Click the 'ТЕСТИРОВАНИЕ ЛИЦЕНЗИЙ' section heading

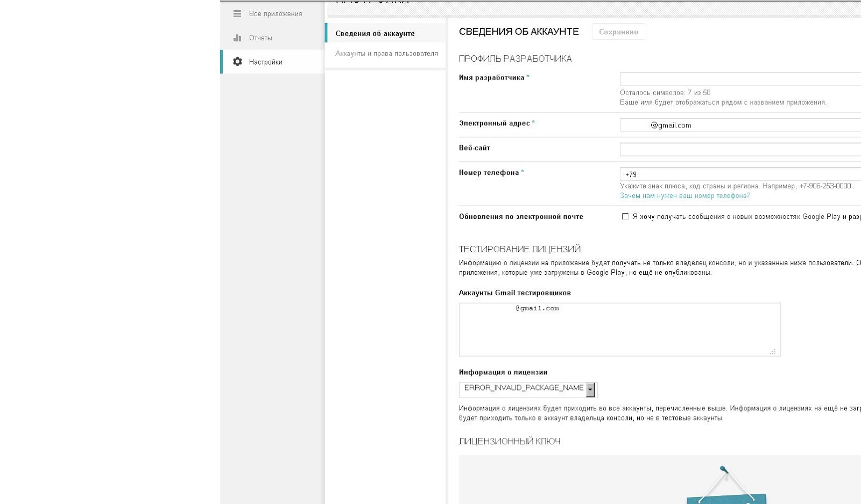(520, 249)
